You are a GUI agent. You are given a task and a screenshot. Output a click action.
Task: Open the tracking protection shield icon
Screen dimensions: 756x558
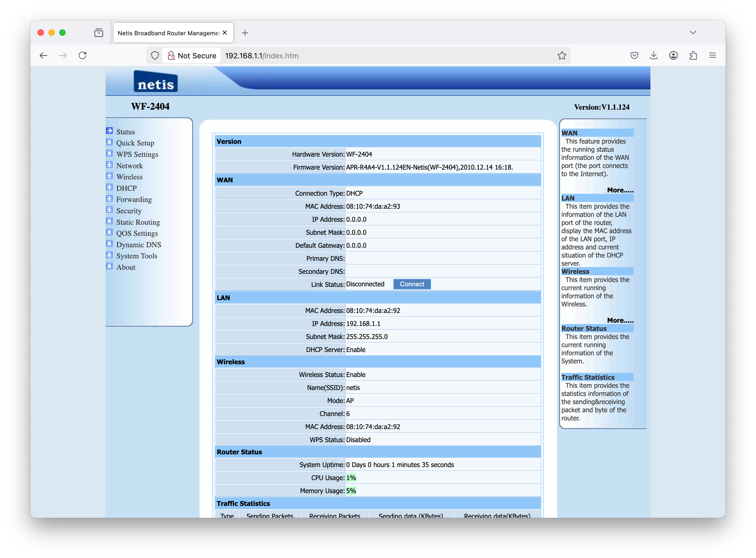pyautogui.click(x=155, y=55)
